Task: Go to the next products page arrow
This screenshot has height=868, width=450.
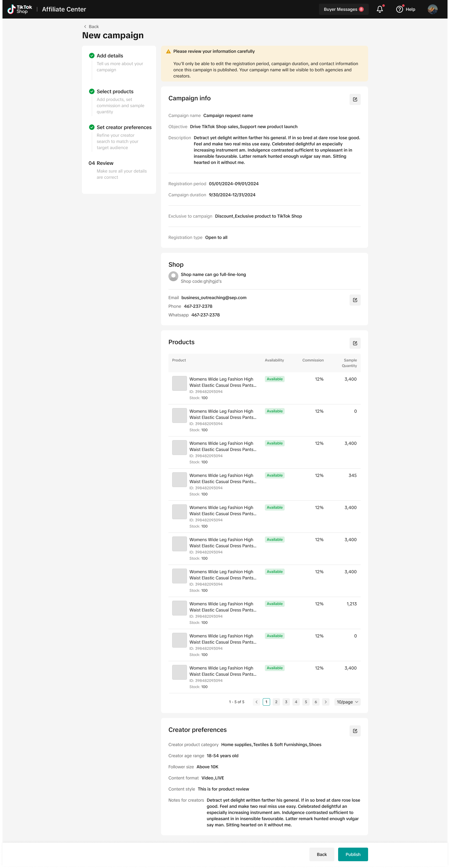Action: [325, 702]
